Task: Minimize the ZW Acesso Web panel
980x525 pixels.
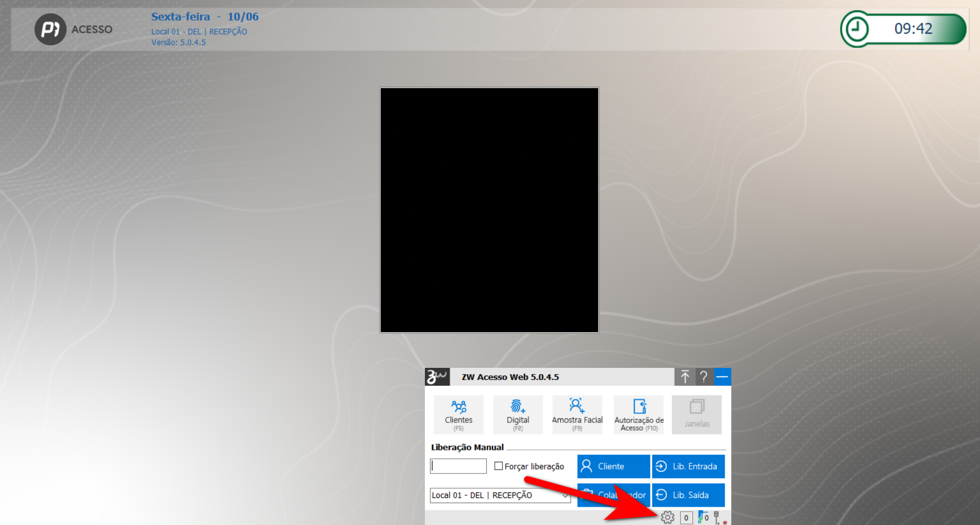Action: 722,377
